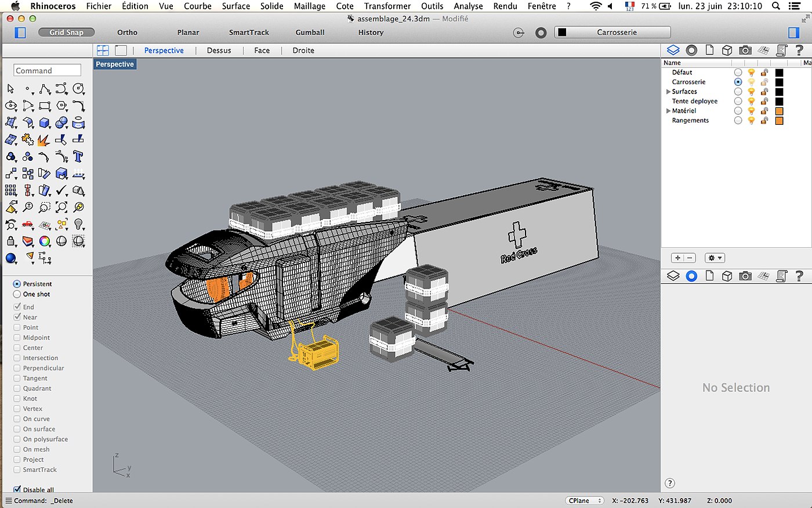Open the layer gear options dropdown
Screen dimensions: 812x508
715,258
